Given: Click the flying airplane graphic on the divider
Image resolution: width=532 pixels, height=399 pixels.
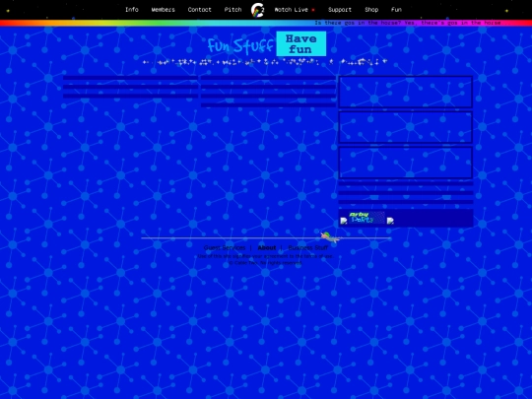Looking at the screenshot, I should pos(330,236).
